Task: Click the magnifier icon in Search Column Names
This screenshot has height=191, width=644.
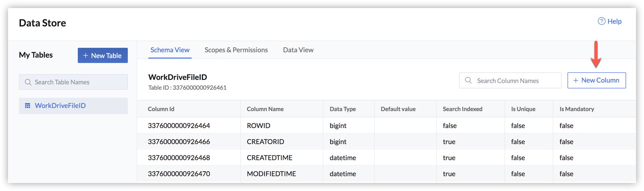Action: click(468, 81)
